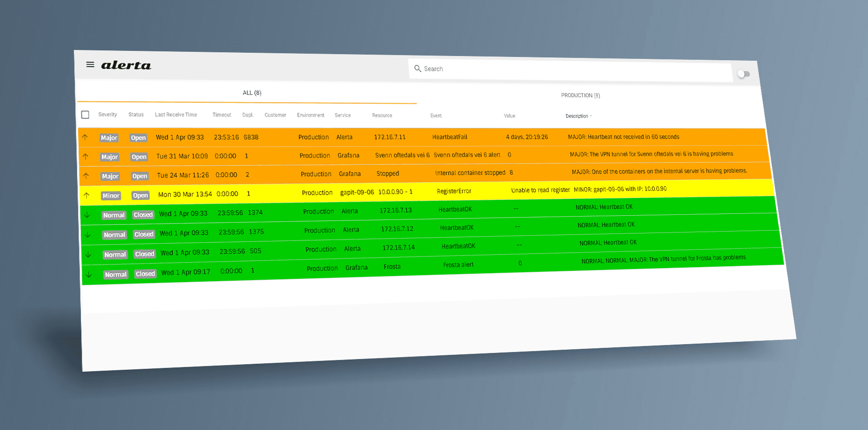The image size is (868, 430).
Task: Click up-arrow icon on Svenn oftedals vei 6 row
Action: pyautogui.click(x=86, y=156)
